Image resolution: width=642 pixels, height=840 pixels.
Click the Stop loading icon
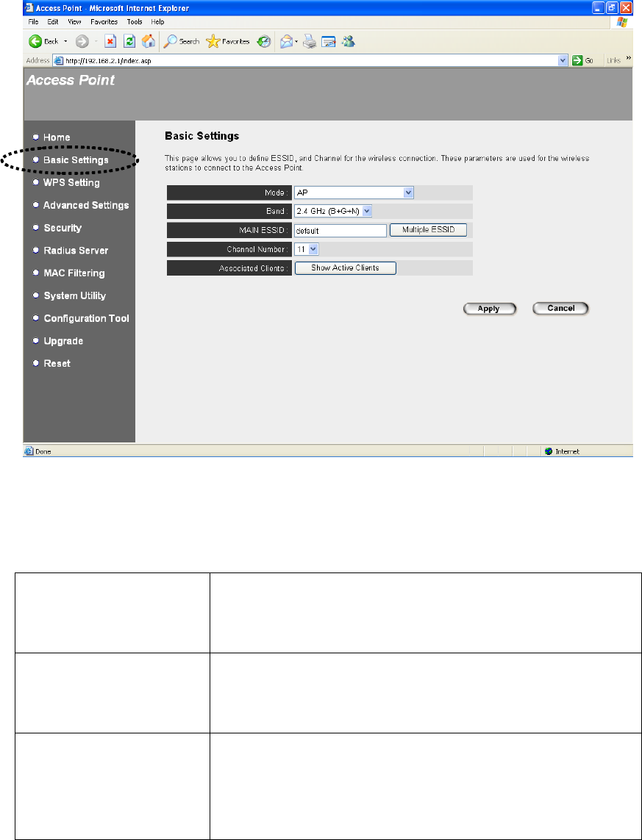click(x=110, y=41)
